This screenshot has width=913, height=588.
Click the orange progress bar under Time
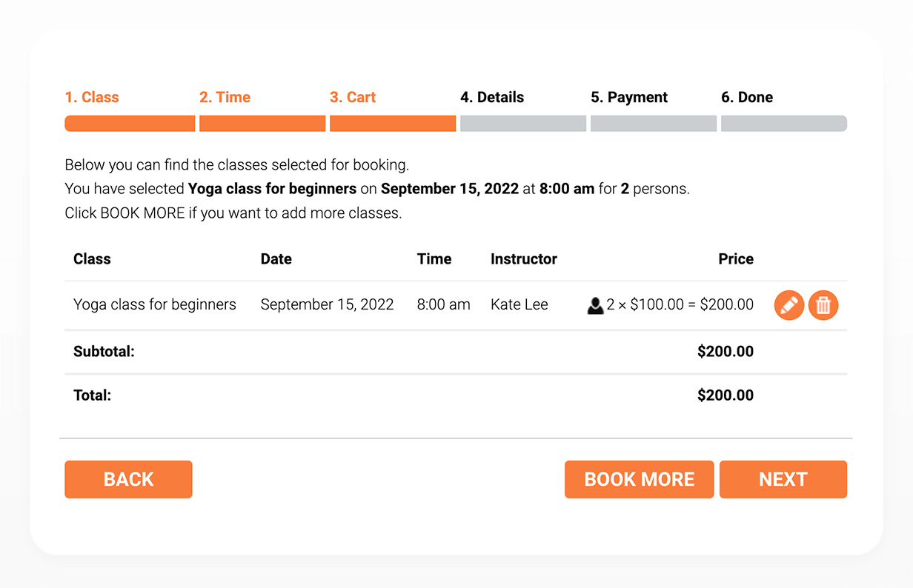(x=262, y=124)
